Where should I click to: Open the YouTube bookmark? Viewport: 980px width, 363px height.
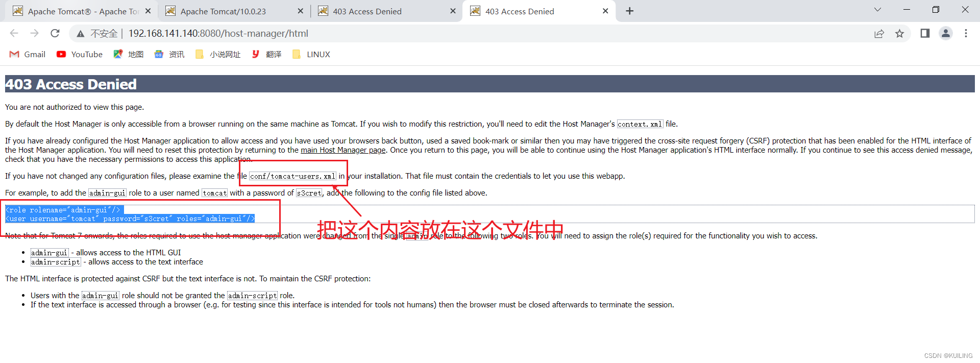80,54
